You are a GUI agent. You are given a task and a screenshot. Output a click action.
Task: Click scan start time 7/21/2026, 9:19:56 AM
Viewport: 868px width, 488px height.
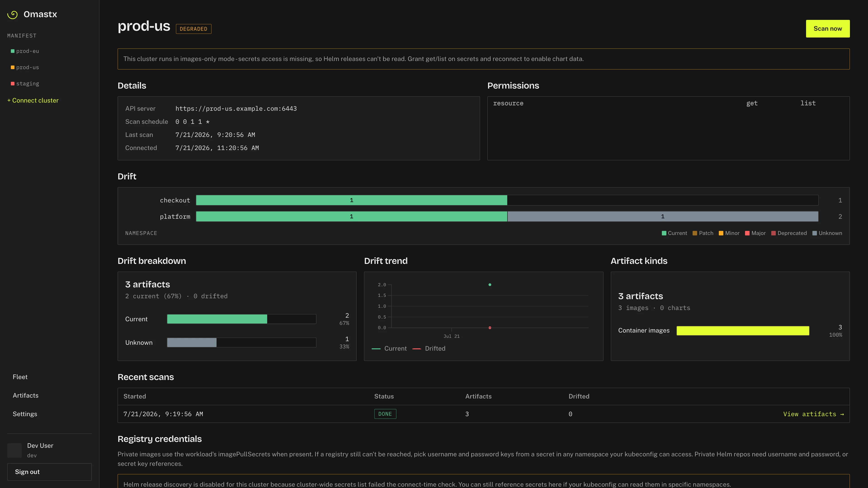pos(163,414)
